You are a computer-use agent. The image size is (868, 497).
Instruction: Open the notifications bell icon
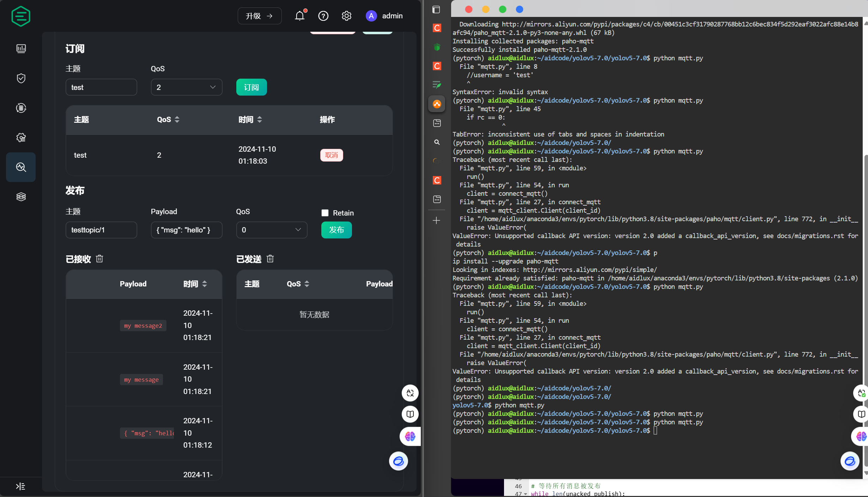point(299,16)
